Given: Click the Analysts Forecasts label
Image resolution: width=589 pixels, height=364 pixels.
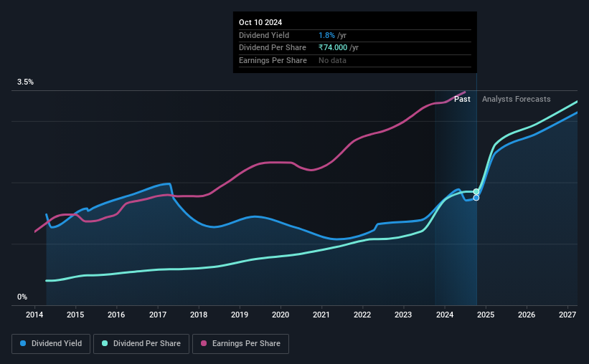Looking at the screenshot, I should [516, 99].
